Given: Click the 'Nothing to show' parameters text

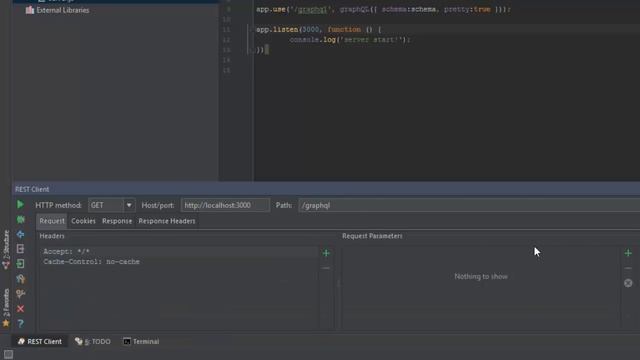Looking at the screenshot, I should (x=481, y=276).
